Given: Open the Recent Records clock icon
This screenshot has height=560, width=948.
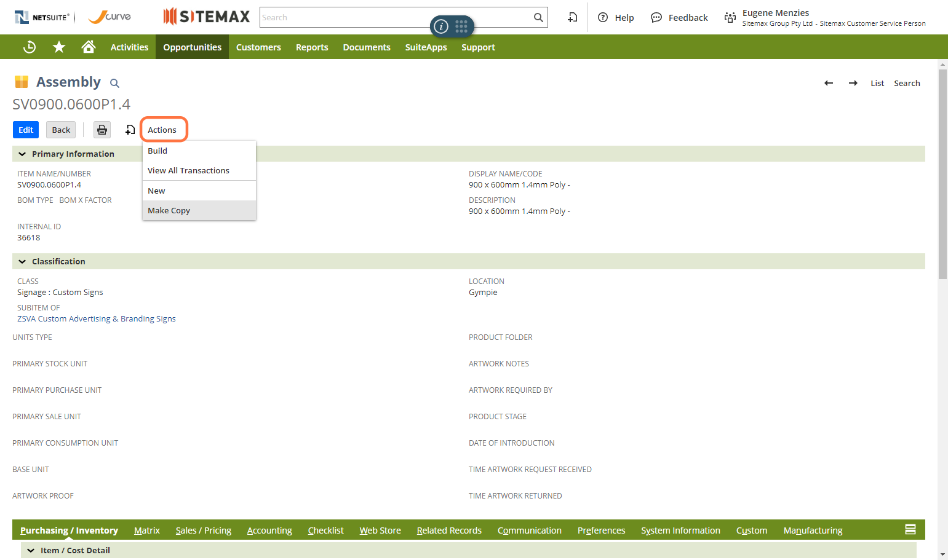Looking at the screenshot, I should pyautogui.click(x=30, y=47).
